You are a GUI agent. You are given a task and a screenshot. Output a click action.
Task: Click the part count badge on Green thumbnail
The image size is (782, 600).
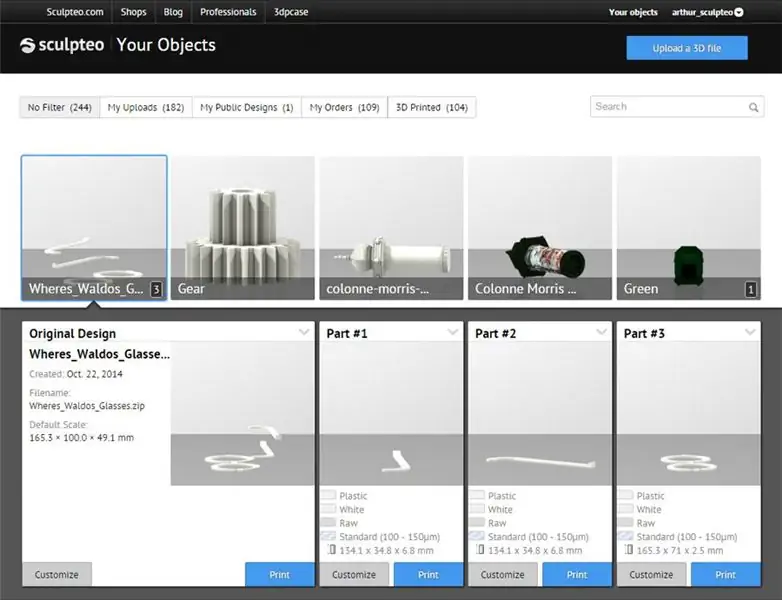point(750,289)
